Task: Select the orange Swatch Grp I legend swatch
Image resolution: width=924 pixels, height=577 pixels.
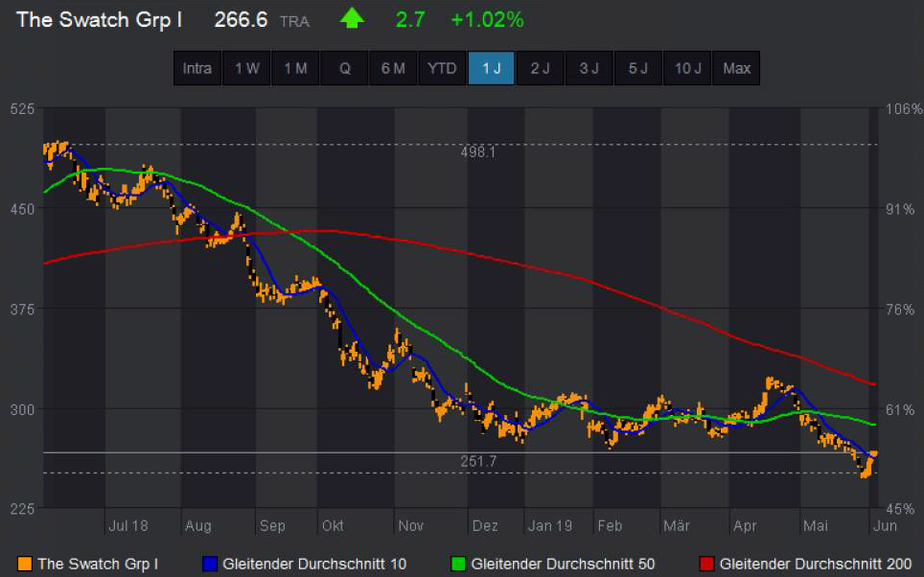Action: tap(23, 565)
